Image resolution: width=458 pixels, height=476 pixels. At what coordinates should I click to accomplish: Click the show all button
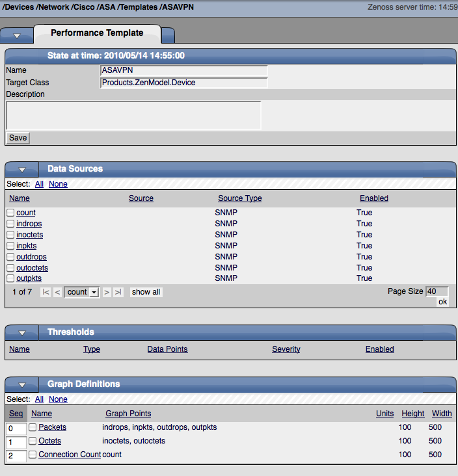pos(146,292)
